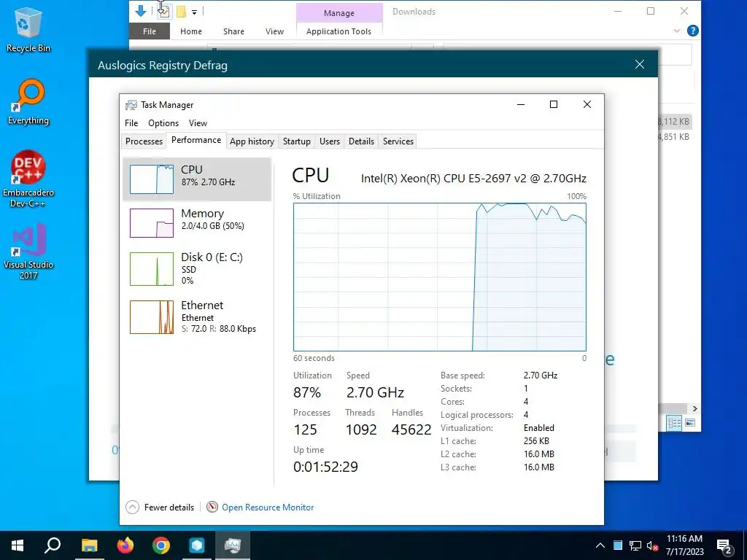Open the Everything desktop shortcut
747x560 pixels.
(x=28, y=102)
